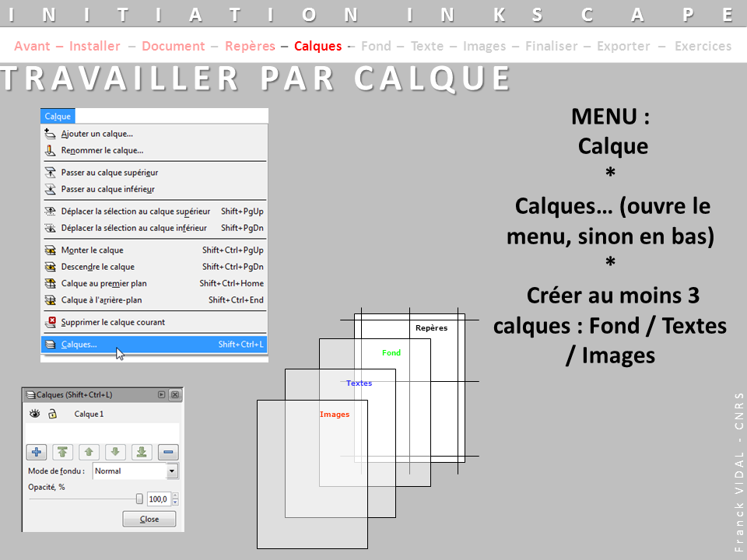
Task: Go to the Avant section link
Action: tap(32, 46)
